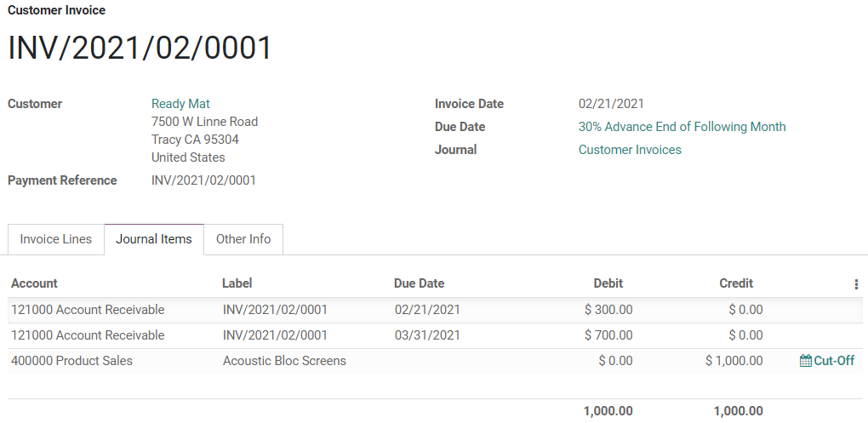Select the $ 700.00 debit cell
Image resolution: width=868 pixels, height=423 pixels.
[x=608, y=335]
